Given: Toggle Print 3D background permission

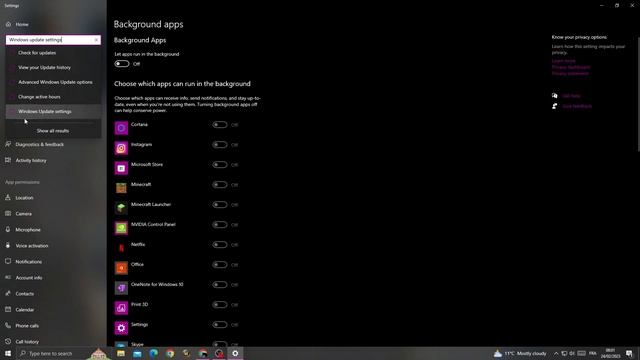Looking at the screenshot, I should 220,304.
